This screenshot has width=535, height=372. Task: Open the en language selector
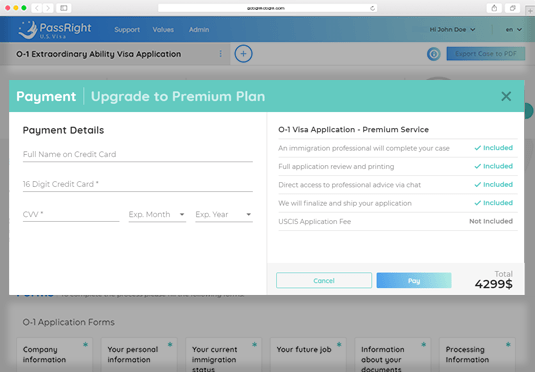pyautogui.click(x=514, y=30)
